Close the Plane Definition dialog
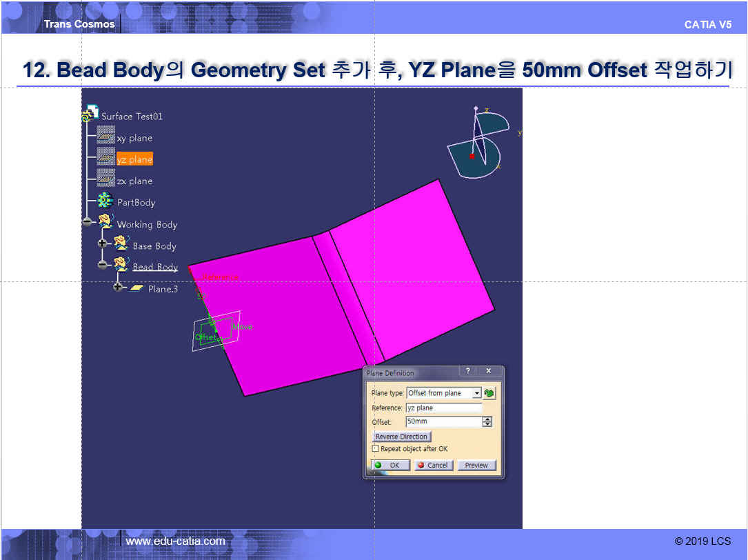 pyautogui.click(x=489, y=371)
